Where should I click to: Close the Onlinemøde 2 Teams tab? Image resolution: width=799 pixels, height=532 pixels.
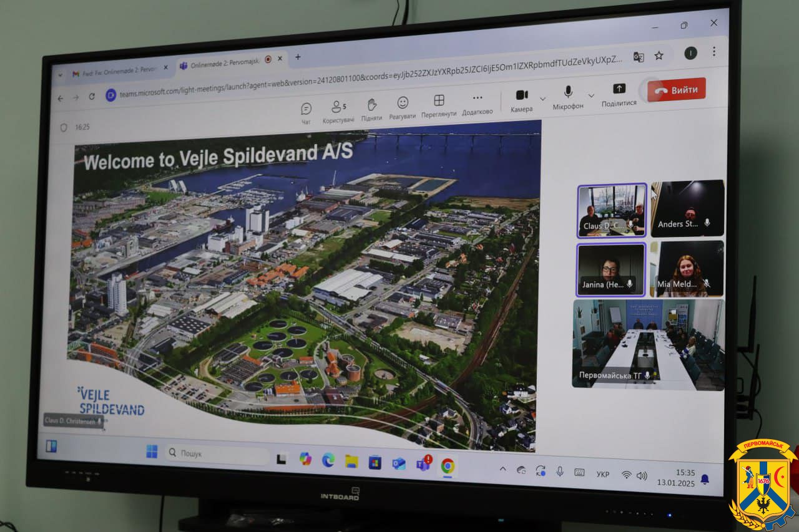pyautogui.click(x=280, y=59)
